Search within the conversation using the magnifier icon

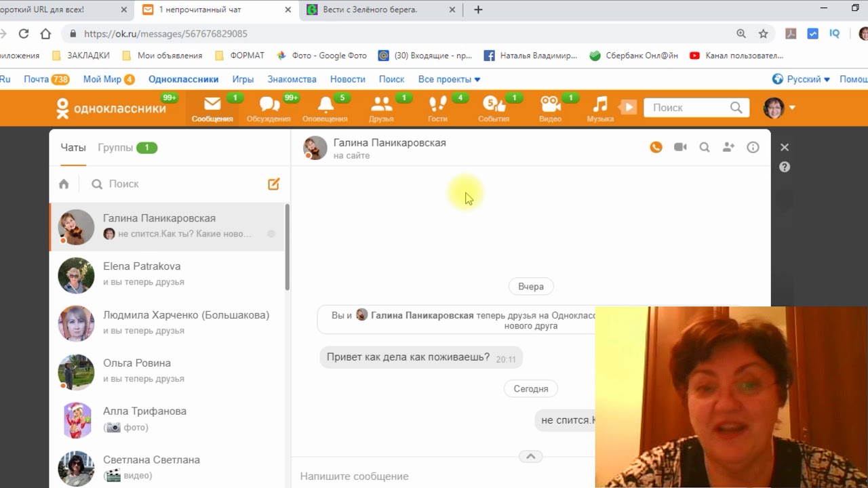point(705,147)
